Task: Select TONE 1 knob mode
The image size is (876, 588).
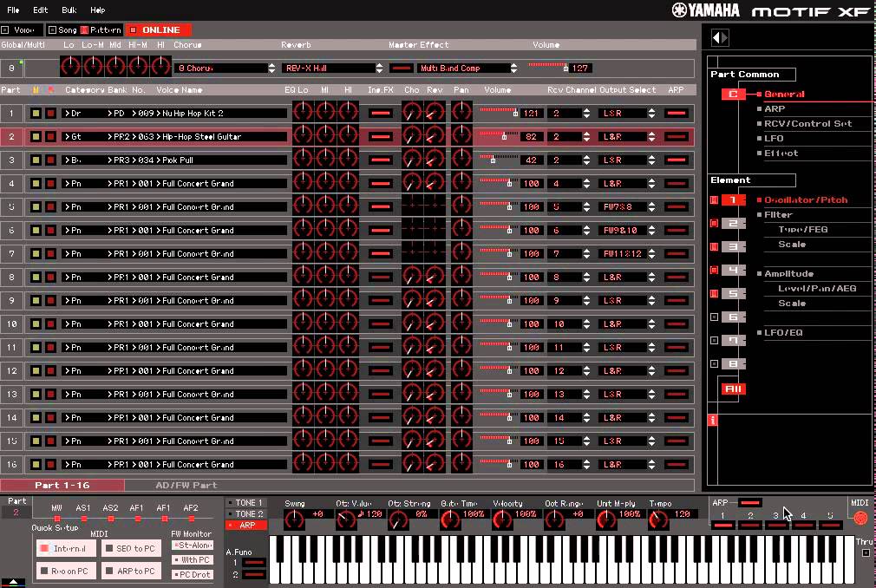Action: [x=246, y=502]
